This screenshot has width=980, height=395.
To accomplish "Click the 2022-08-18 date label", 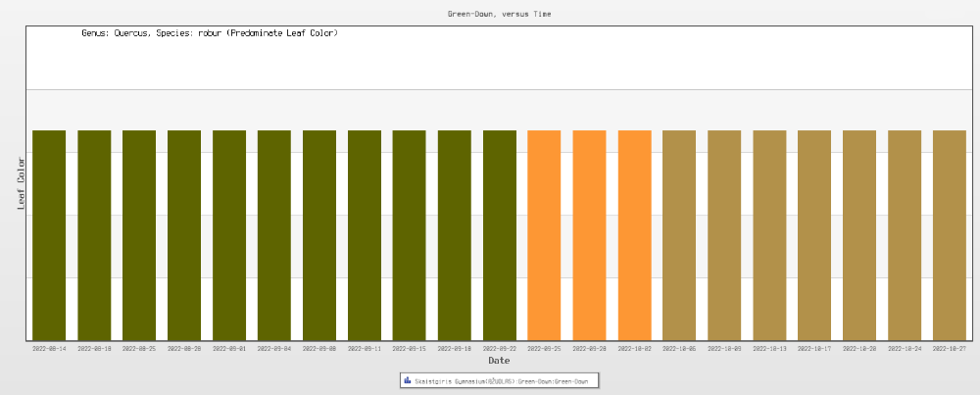I will pos(94,348).
